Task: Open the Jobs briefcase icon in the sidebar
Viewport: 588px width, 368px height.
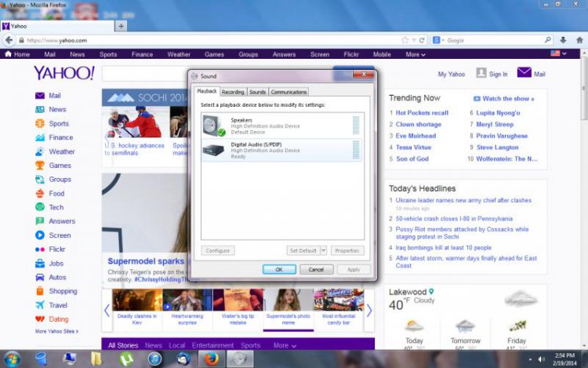Action: point(40,264)
